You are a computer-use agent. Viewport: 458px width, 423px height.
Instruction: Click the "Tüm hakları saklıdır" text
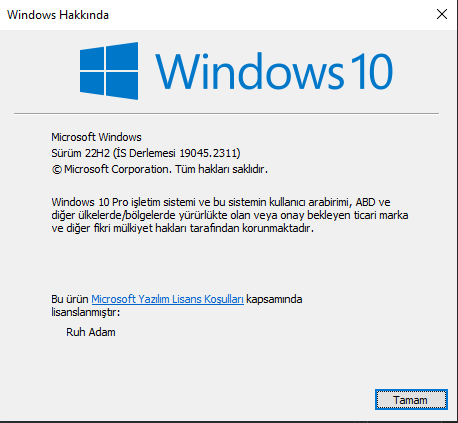pos(220,169)
